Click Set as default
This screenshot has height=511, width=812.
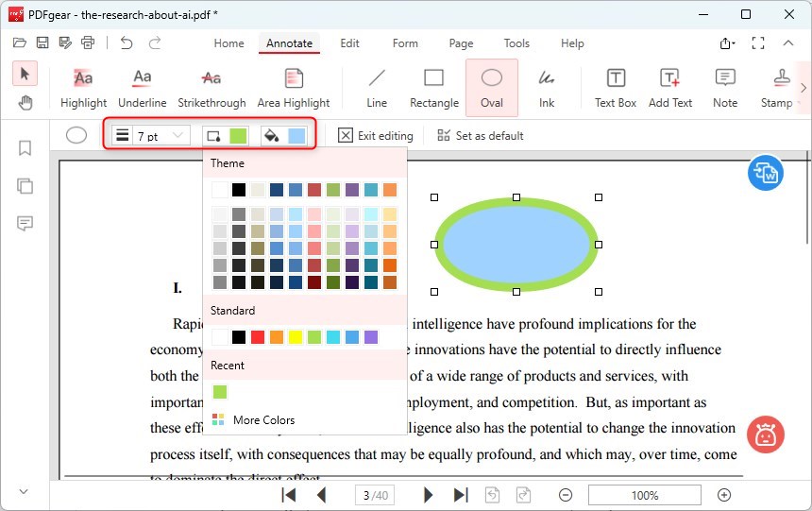[480, 136]
